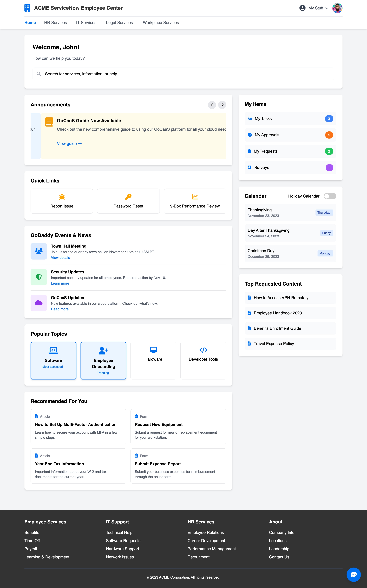Select the Surveys chart icon

[x=249, y=167]
